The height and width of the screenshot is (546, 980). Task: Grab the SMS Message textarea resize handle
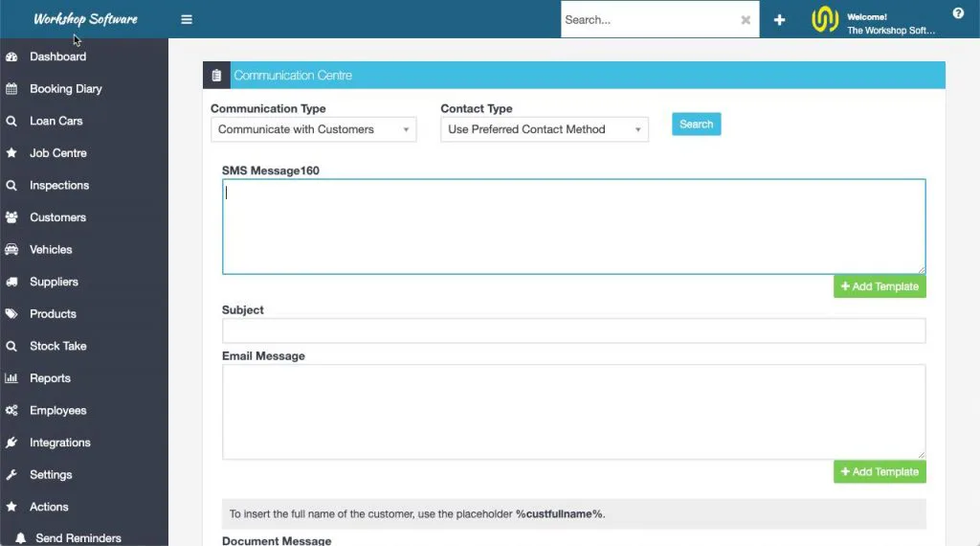click(x=922, y=269)
